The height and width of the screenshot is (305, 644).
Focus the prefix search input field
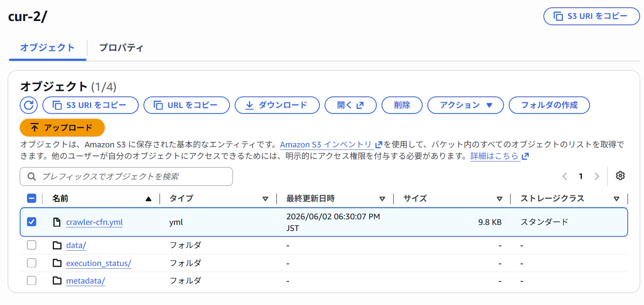(x=126, y=176)
